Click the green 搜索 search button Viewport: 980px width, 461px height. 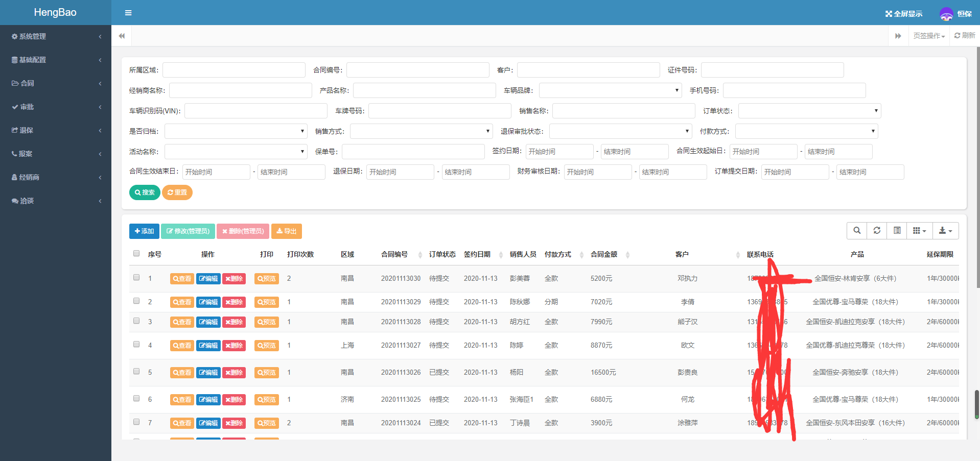pyautogui.click(x=145, y=192)
